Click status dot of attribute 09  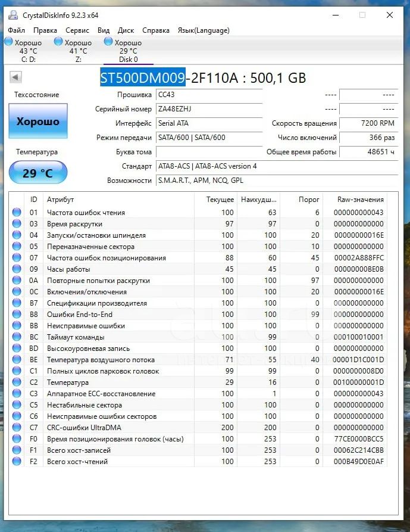[17, 269]
